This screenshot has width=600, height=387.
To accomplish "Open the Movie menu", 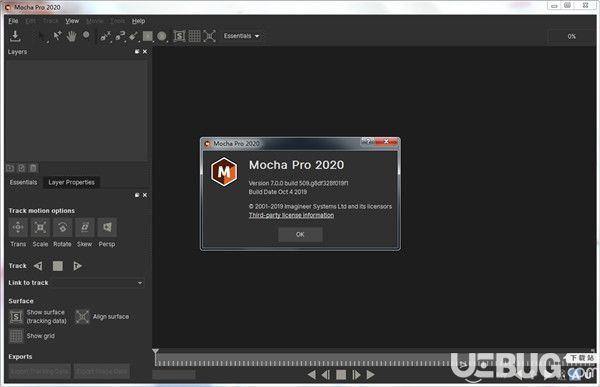I will [x=95, y=21].
